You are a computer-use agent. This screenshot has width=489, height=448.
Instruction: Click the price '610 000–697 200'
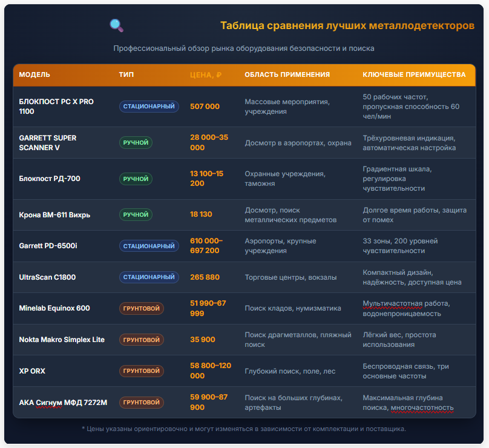(206, 246)
